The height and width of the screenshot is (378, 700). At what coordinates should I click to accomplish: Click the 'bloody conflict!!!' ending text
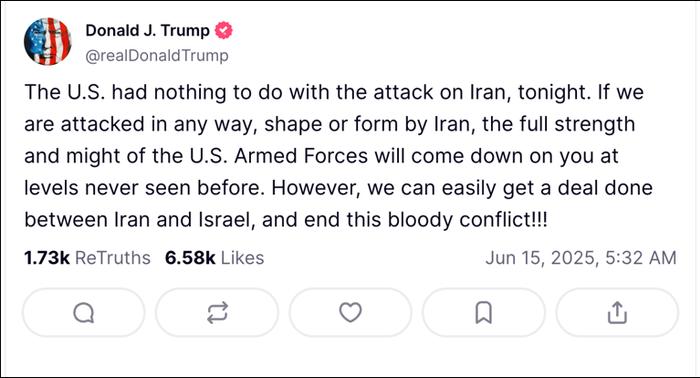pos(467,220)
